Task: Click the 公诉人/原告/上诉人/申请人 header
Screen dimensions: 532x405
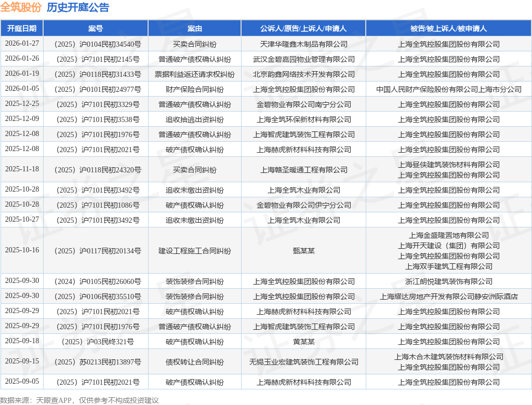Action: click(303, 29)
